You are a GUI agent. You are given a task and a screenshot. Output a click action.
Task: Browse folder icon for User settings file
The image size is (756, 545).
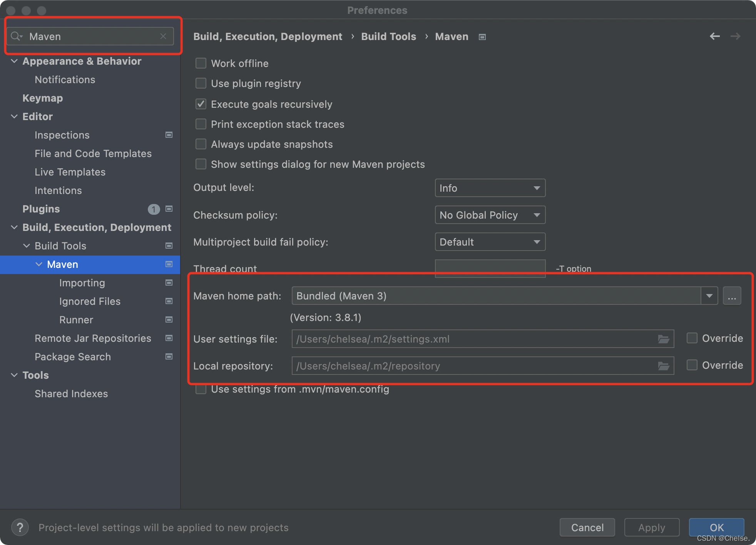[x=663, y=339]
